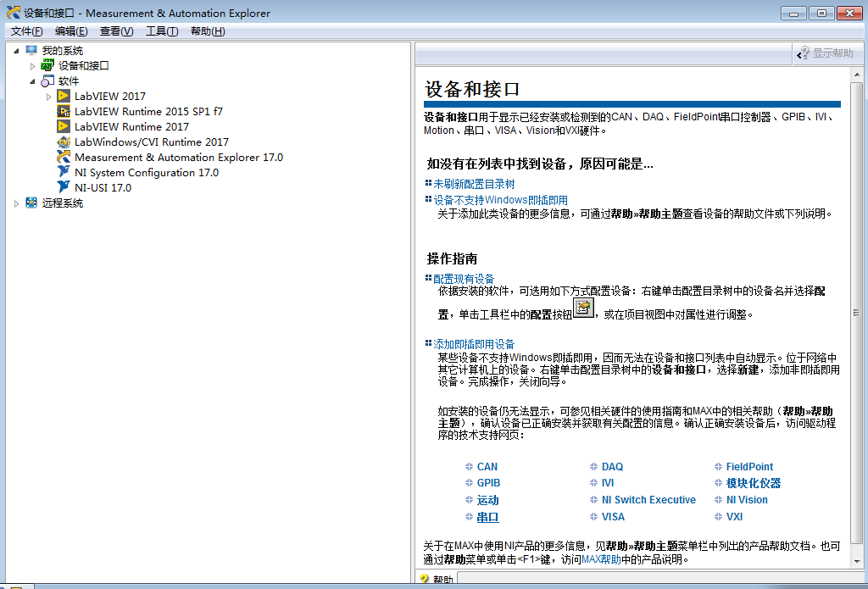Open the 模块化仪器 help link
The image size is (868, 589).
click(754, 483)
